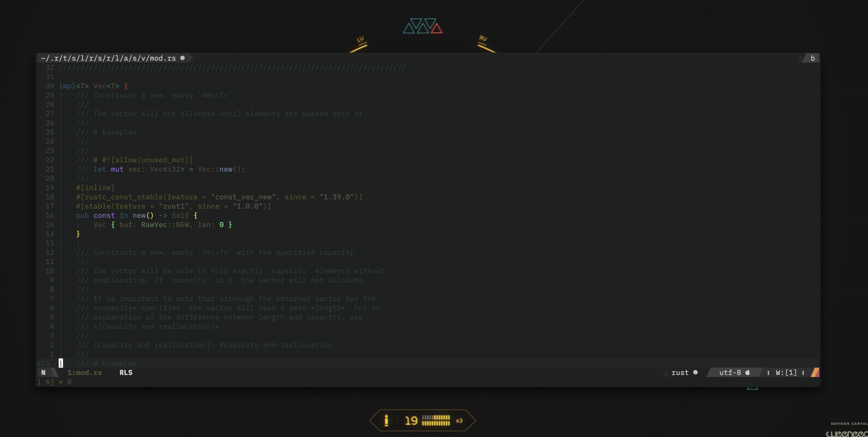Click the ammo bar gauge beside 19
The image size is (868, 437).
coord(436,420)
